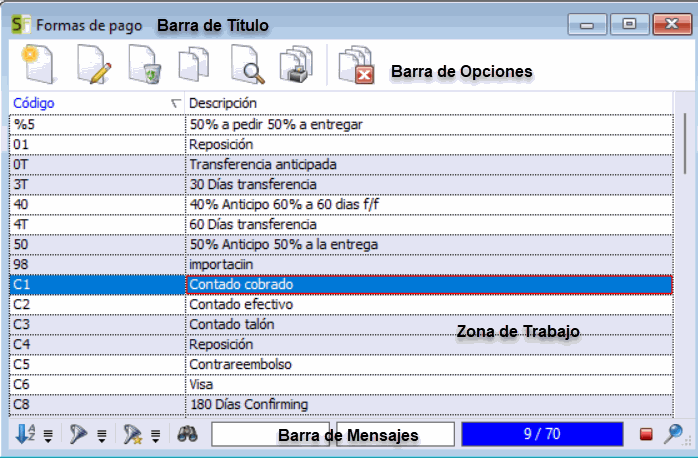Select row 'Transferencia anticipada'
This screenshot has width=698, height=458.
341,165
